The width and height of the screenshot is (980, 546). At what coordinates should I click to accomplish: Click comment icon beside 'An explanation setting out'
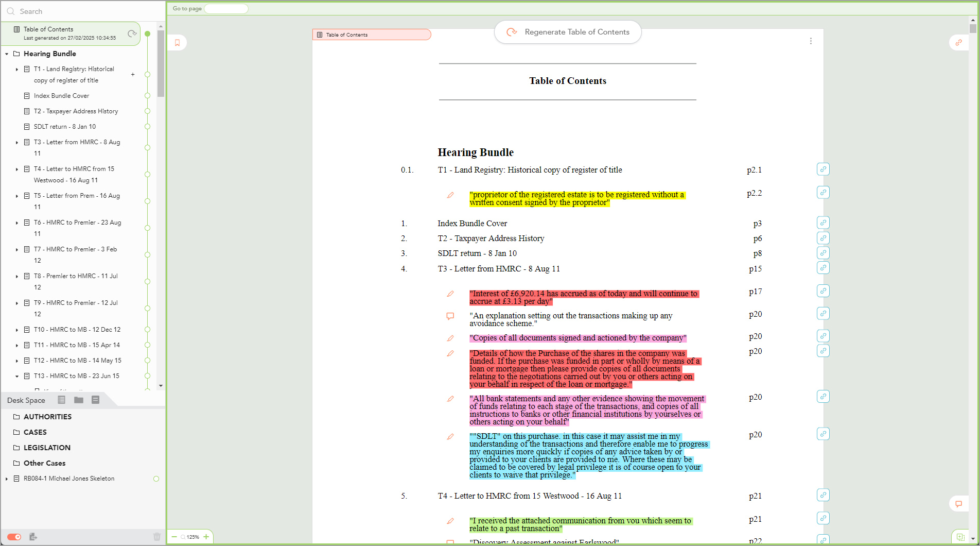pos(450,316)
